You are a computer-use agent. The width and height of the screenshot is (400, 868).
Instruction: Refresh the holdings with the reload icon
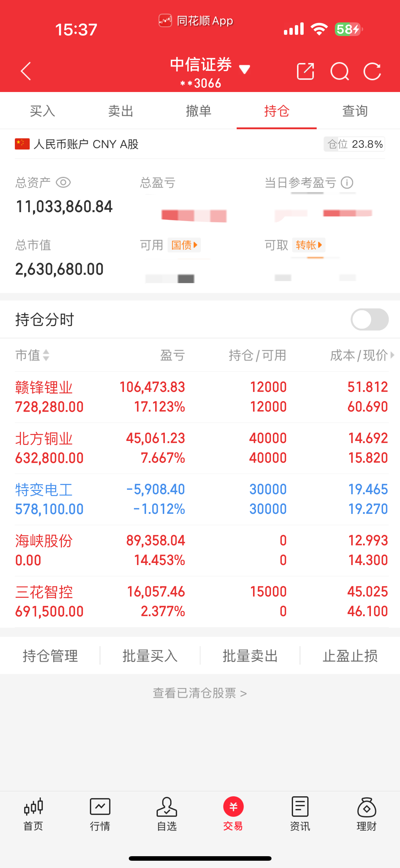pos(372,71)
